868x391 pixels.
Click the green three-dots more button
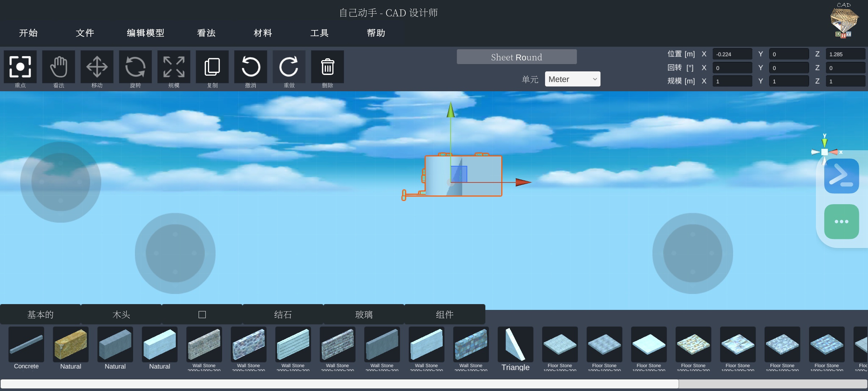point(841,222)
